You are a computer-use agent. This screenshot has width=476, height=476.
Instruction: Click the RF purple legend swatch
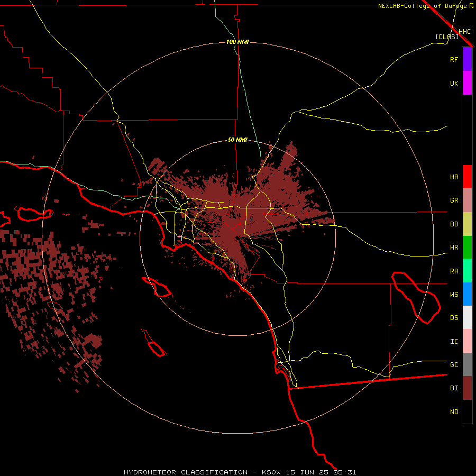[x=467, y=59]
